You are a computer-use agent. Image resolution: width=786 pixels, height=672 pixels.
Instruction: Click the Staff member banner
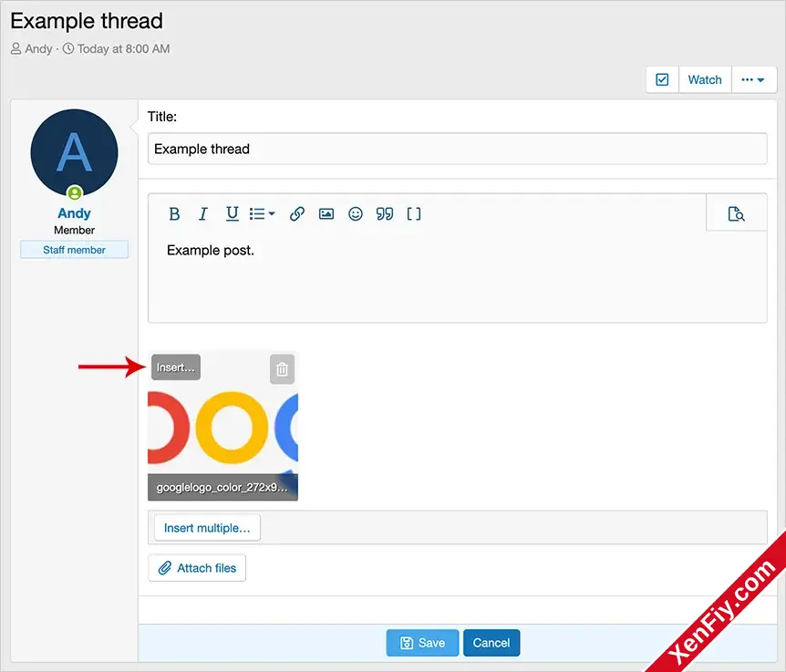coord(74,250)
